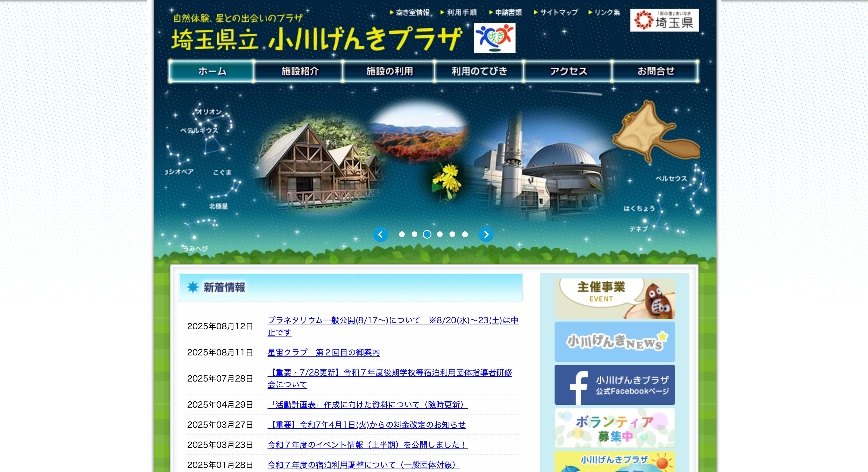Open the 利用手順 header link
This screenshot has width=868, height=472.
[x=459, y=12]
